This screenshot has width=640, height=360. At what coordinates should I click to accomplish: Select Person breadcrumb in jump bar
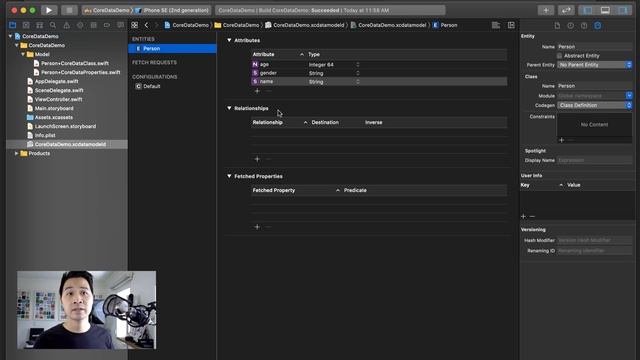click(x=445, y=25)
